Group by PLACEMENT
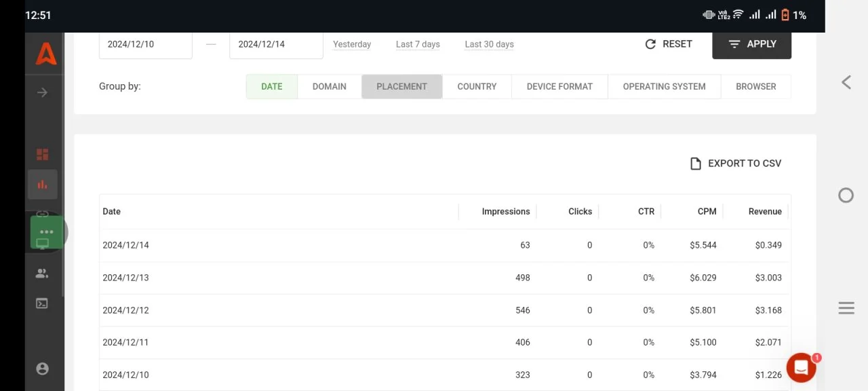This screenshot has width=868, height=391. point(402,87)
